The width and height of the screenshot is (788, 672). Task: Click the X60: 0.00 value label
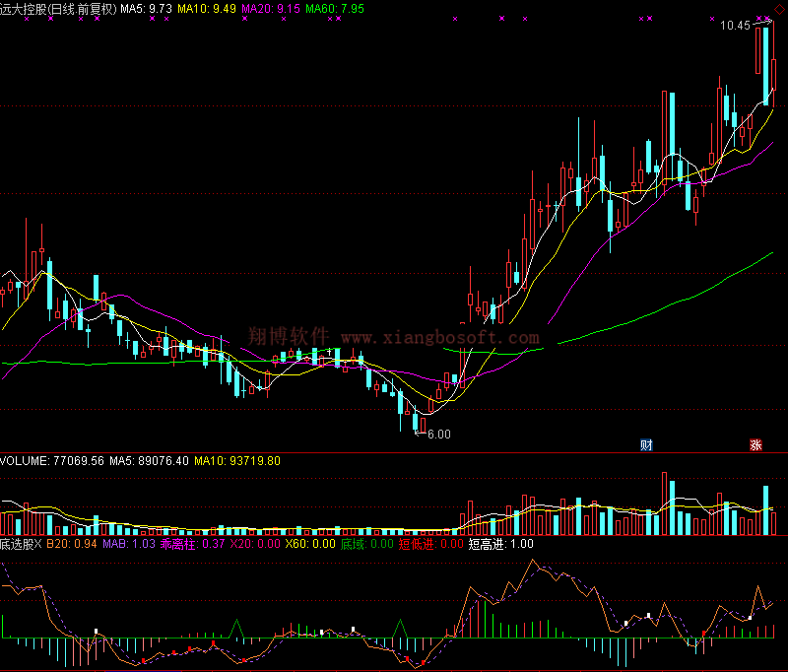click(310, 544)
